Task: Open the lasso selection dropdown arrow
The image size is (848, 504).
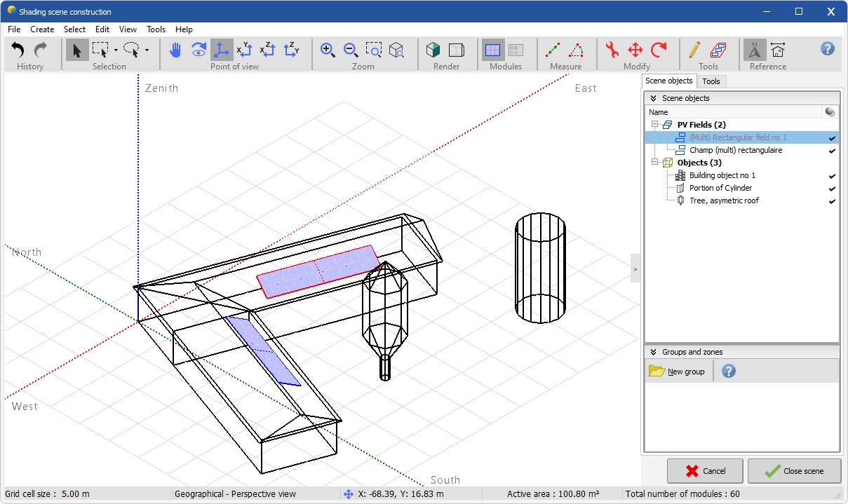Action: coord(147,50)
